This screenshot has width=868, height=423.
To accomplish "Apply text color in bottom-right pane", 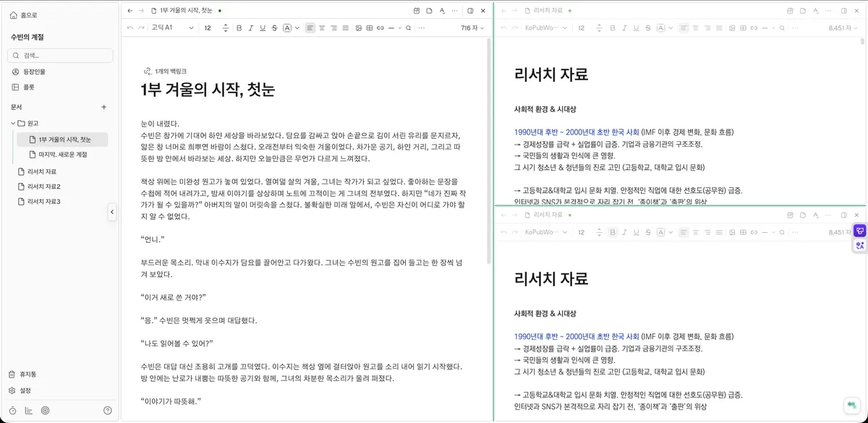I will click(660, 232).
